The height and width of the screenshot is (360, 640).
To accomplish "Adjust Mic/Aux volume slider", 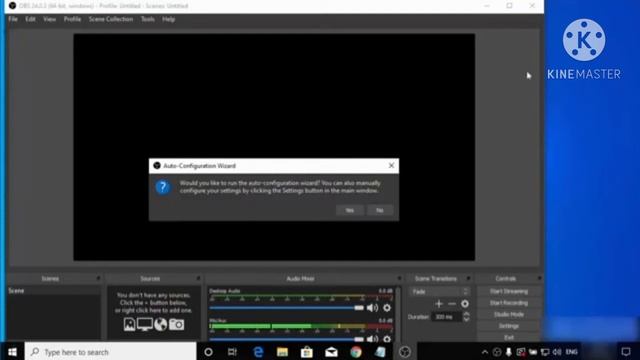I will 287,339.
